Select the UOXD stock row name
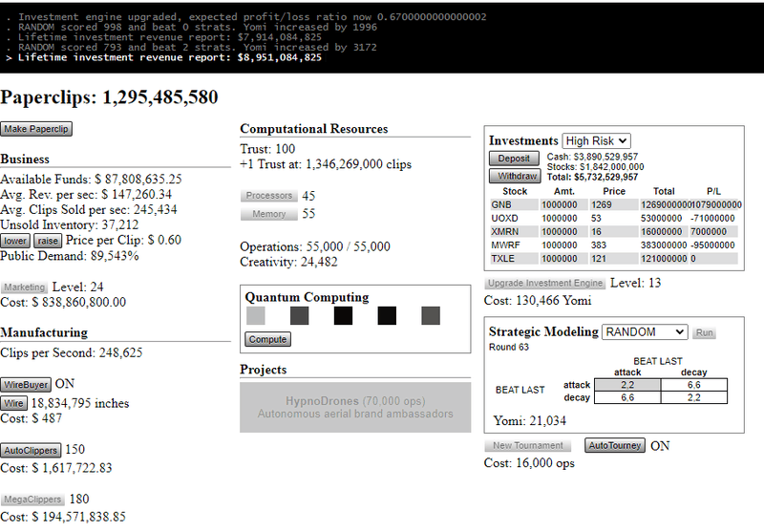Image resolution: width=764 pixels, height=532 pixels. pyautogui.click(x=504, y=219)
